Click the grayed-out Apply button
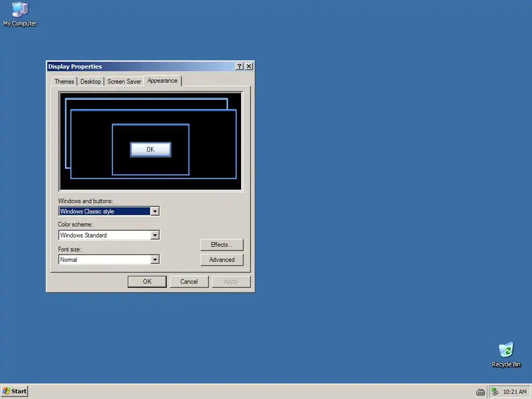This screenshot has height=399, width=532. coord(231,282)
